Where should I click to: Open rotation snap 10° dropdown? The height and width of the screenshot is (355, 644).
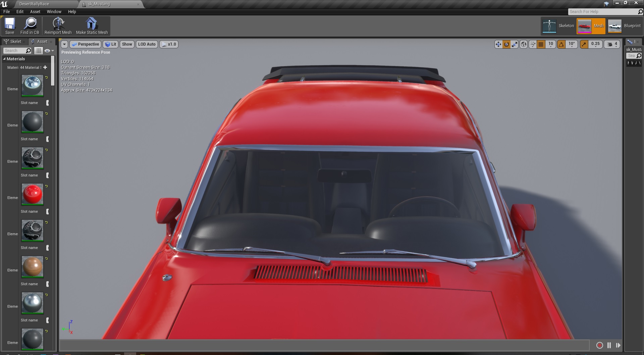coord(572,44)
